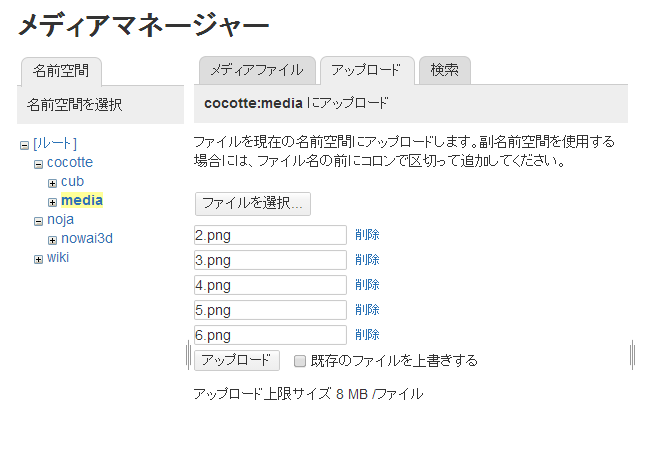Collapse the ルート tree node icon
The width and height of the screenshot is (652, 457).
click(x=25, y=145)
